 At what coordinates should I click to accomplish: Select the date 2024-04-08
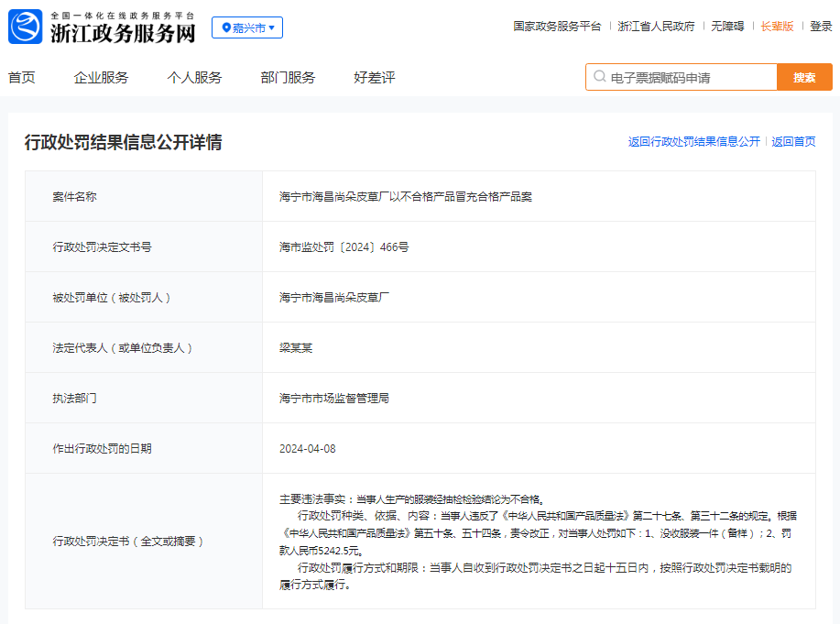[x=308, y=449]
